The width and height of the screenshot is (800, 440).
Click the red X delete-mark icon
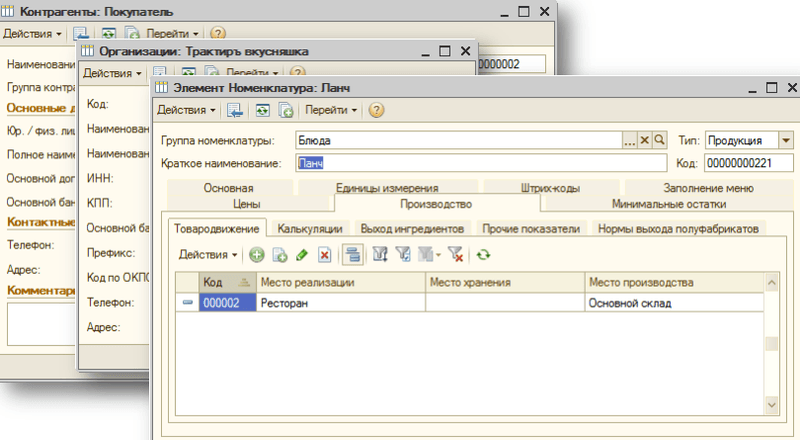[324, 255]
